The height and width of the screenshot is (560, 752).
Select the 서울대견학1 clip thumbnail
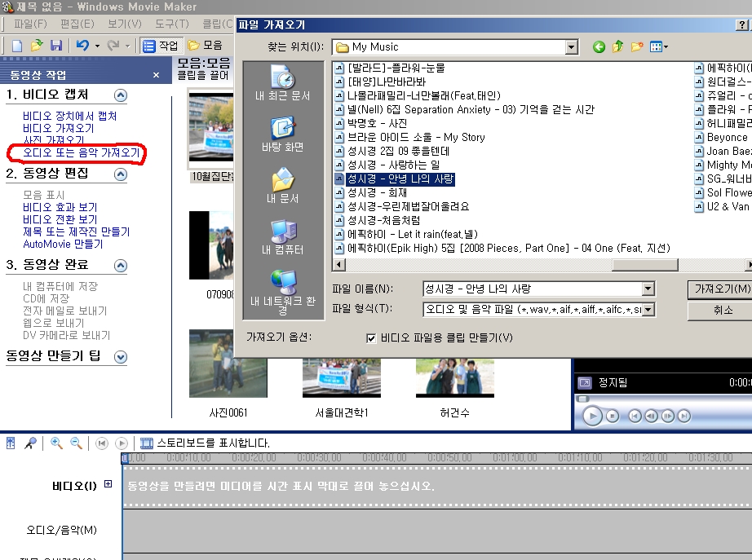click(342, 378)
